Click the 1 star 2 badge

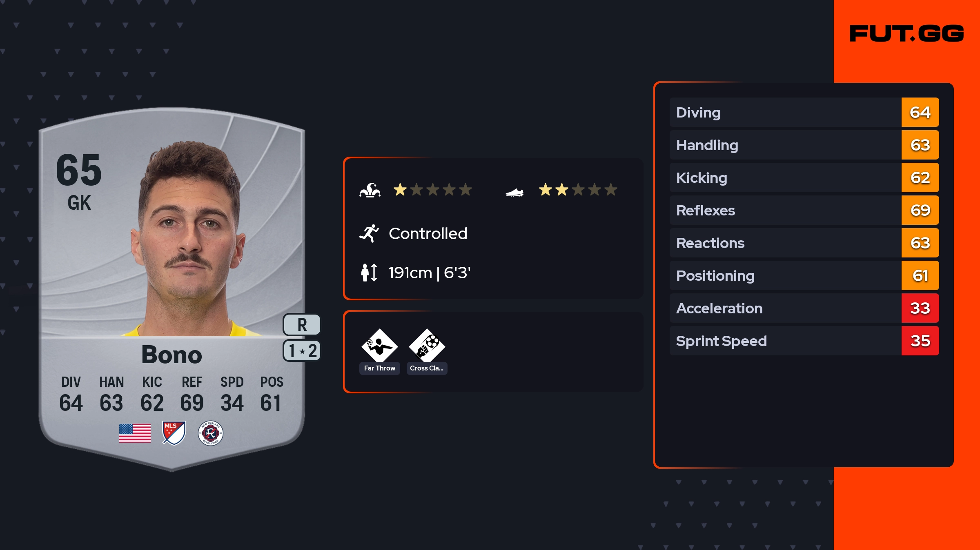pyautogui.click(x=302, y=351)
